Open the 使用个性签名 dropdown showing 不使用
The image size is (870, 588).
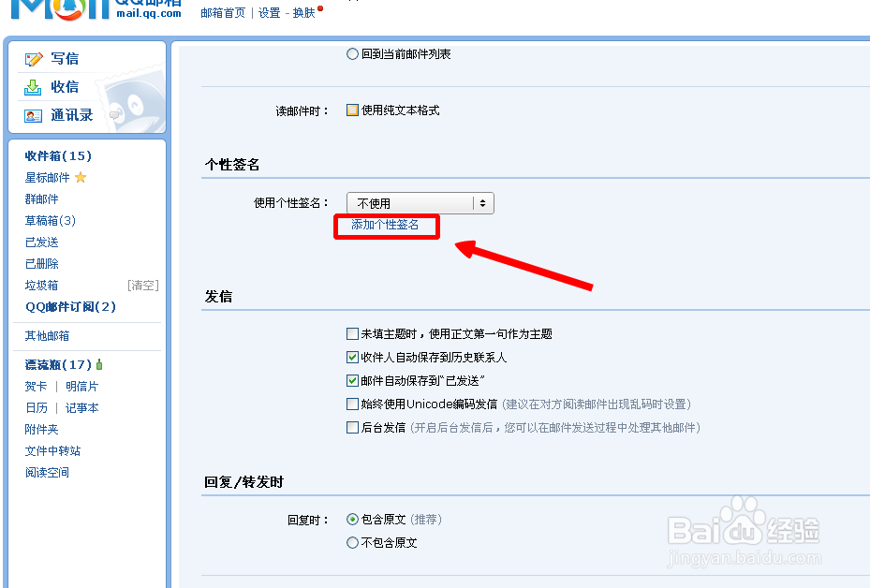coord(419,202)
